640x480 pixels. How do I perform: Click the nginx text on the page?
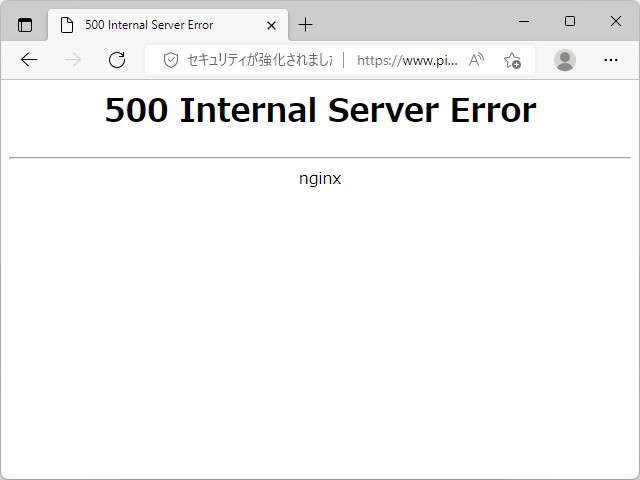pyautogui.click(x=320, y=179)
